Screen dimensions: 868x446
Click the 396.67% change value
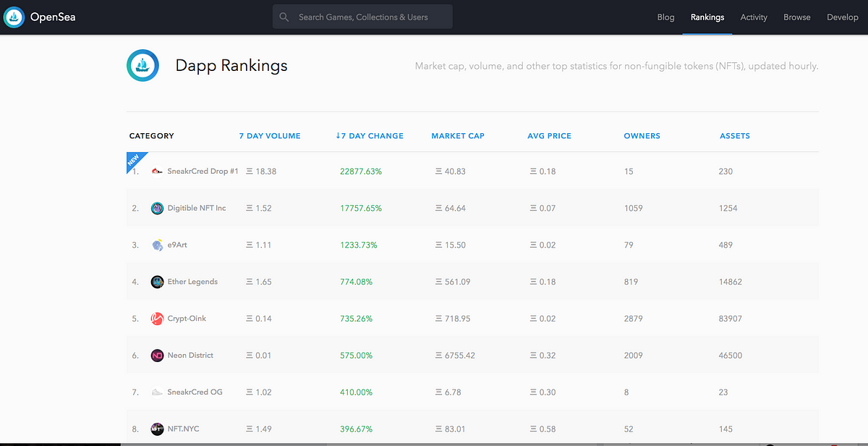tap(357, 429)
